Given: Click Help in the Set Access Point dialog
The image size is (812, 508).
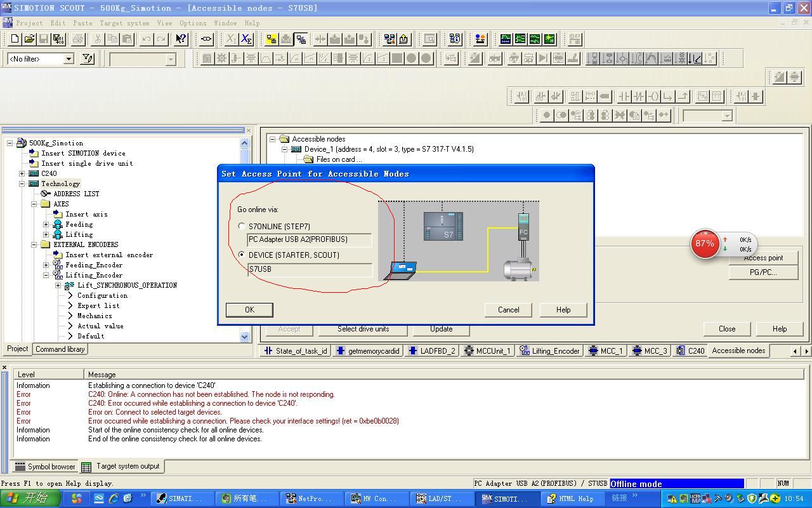Looking at the screenshot, I should 563,310.
